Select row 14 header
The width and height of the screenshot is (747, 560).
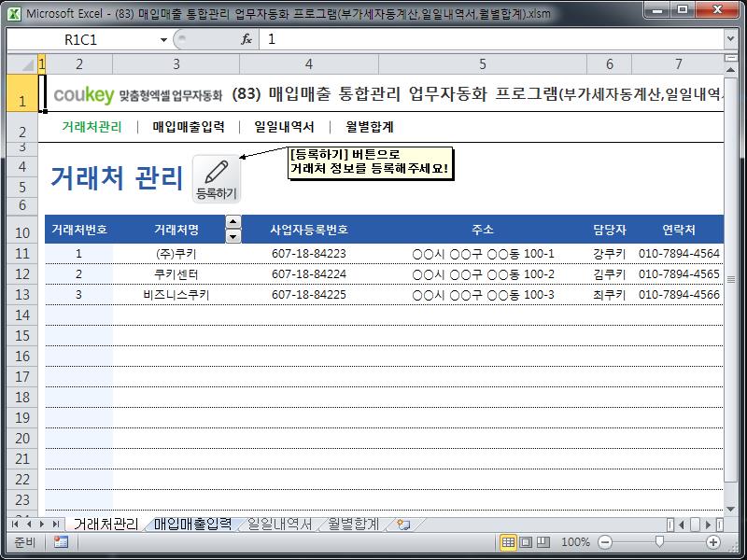[x=22, y=315]
